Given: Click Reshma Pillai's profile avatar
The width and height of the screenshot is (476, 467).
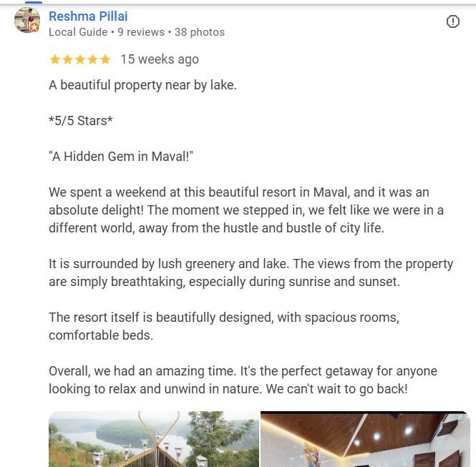Looking at the screenshot, I should click(x=26, y=20).
